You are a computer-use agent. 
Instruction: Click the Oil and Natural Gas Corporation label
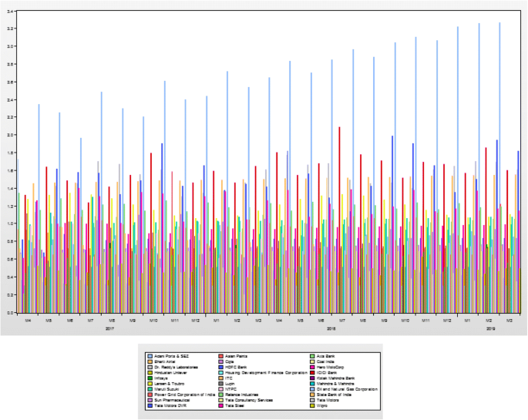coord(347,389)
